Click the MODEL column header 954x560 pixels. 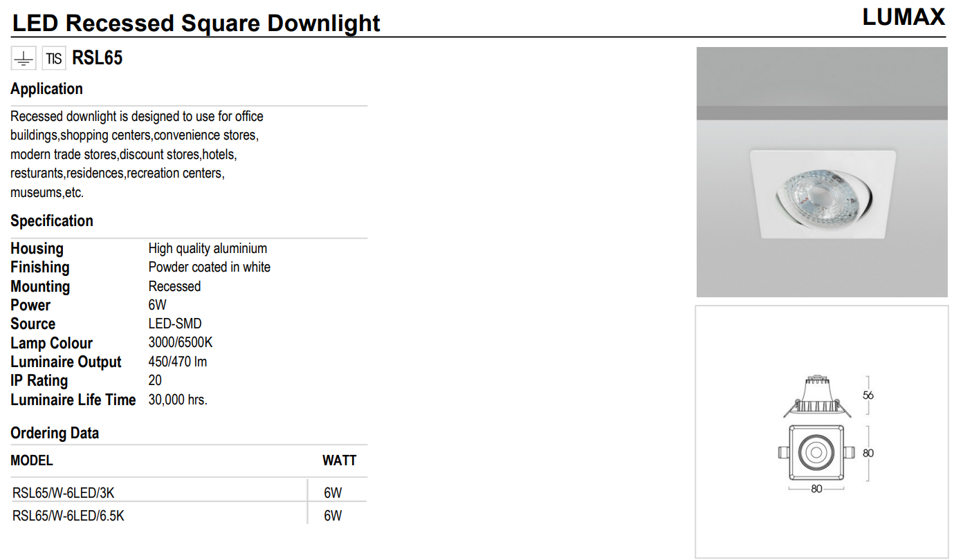click(32, 460)
